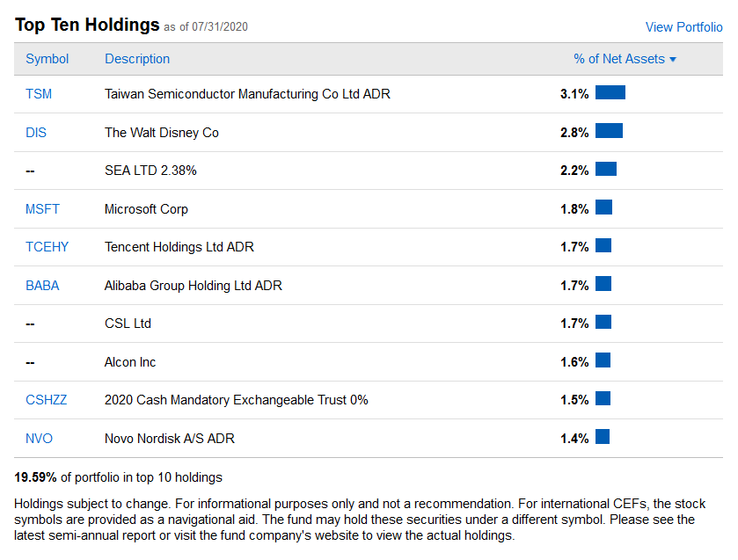Open the MSFT ticker link
Screen dimensions: 738x560
(x=42, y=209)
